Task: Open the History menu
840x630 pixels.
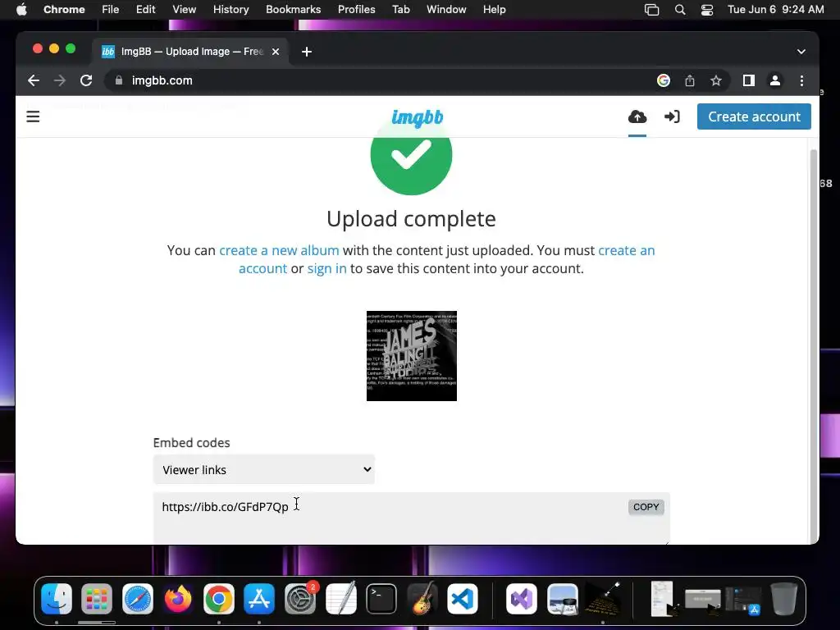Action: tap(231, 9)
